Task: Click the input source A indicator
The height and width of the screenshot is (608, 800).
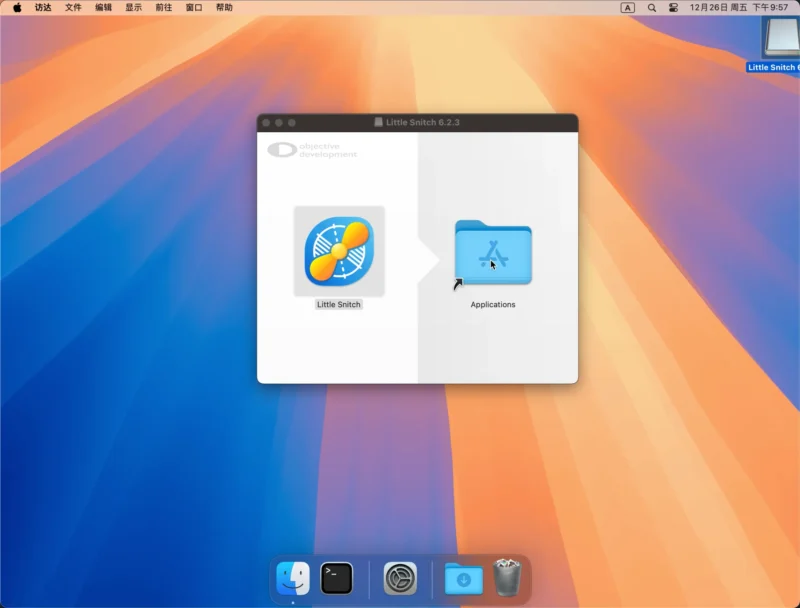Action: (x=628, y=7)
